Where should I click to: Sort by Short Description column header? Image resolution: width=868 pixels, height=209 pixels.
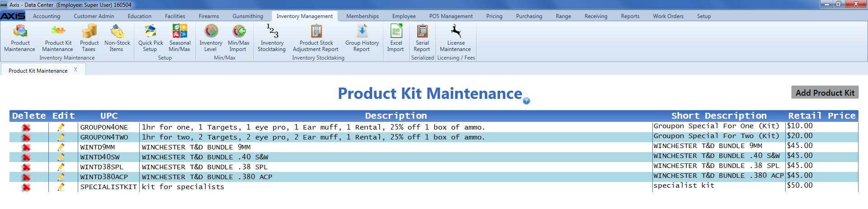(719, 116)
